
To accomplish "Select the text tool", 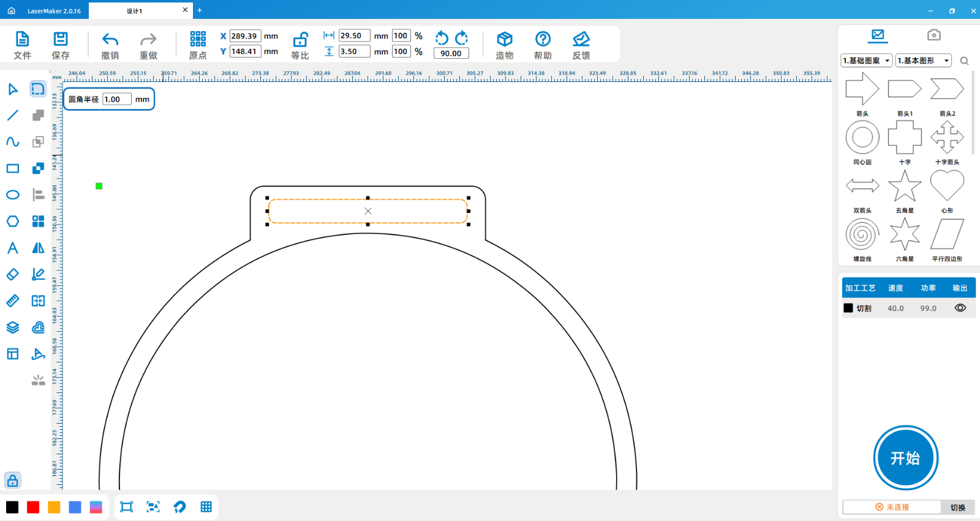I will [13, 248].
